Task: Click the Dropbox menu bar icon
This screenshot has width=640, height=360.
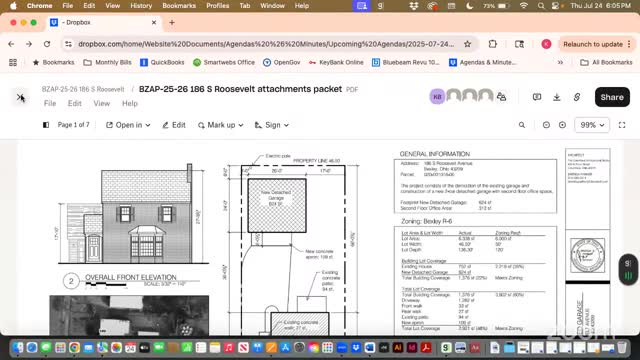Action: pos(413,6)
